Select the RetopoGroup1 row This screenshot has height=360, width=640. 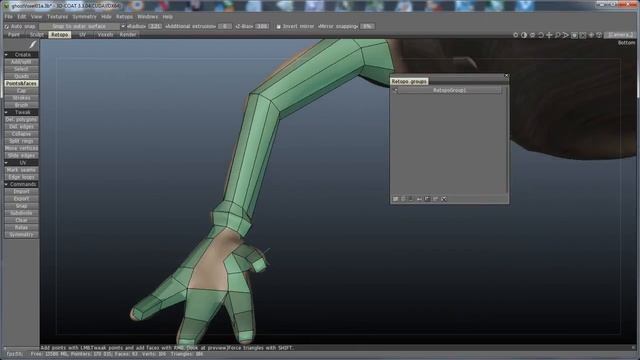point(449,90)
